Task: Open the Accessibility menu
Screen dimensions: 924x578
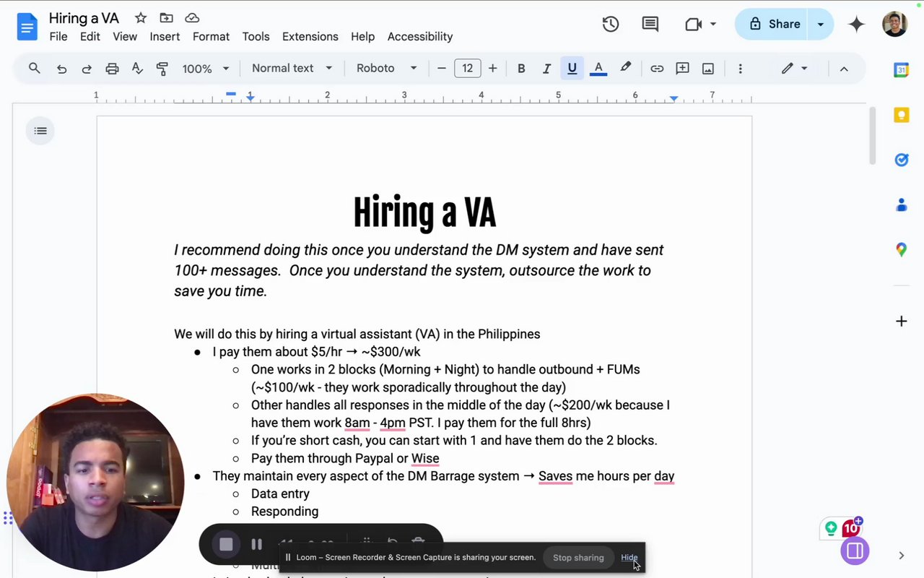Action: tap(420, 37)
